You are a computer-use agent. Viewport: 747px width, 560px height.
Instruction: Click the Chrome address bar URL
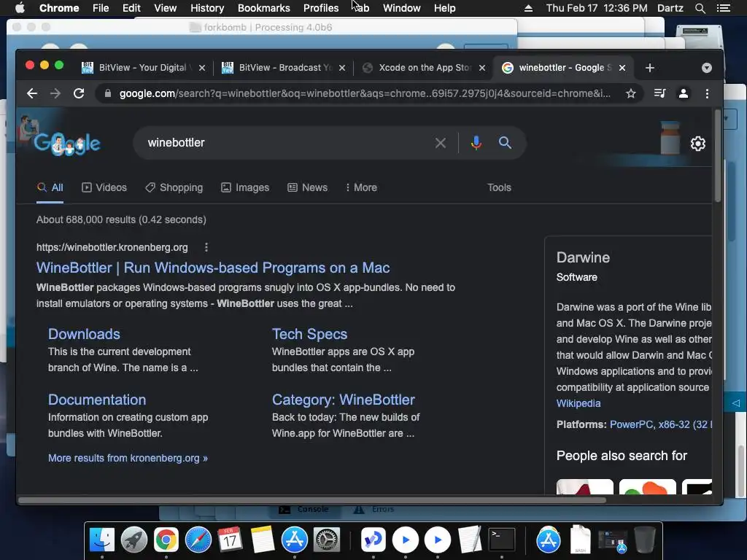(365, 93)
